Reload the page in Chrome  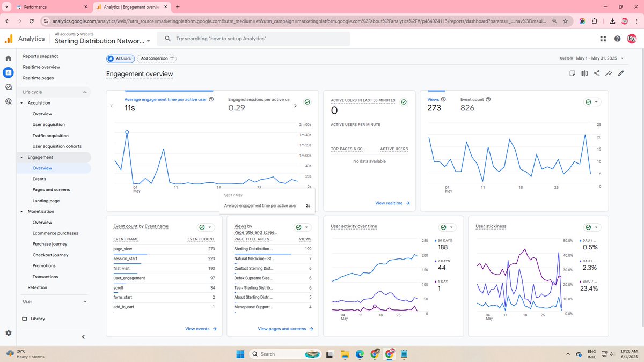point(32,21)
